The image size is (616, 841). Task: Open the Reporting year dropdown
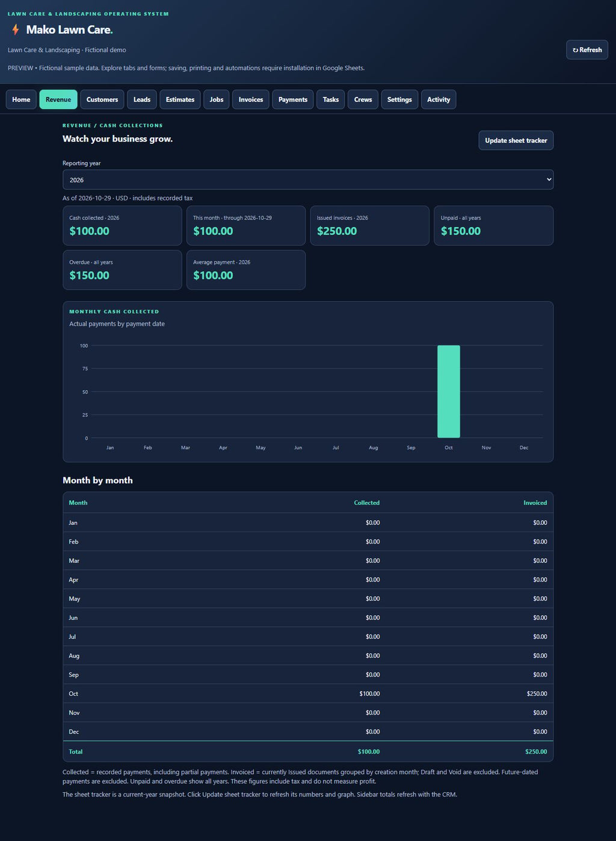[308, 180]
